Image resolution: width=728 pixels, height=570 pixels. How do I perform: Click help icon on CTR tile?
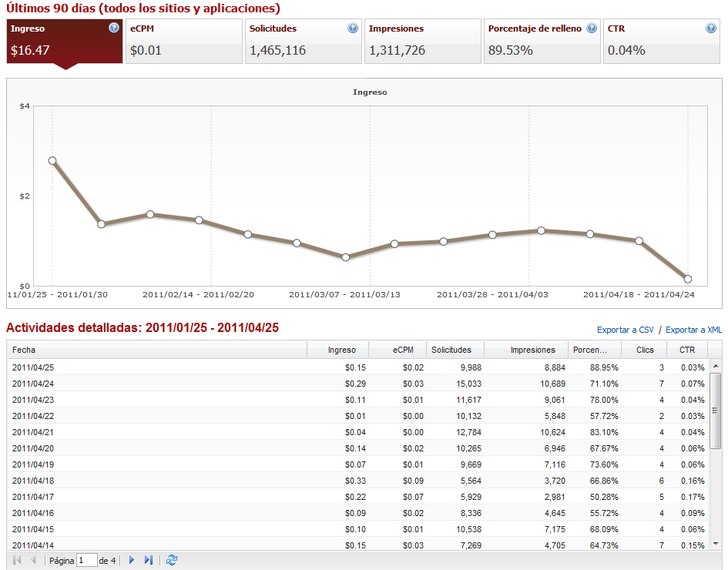pos(711,28)
